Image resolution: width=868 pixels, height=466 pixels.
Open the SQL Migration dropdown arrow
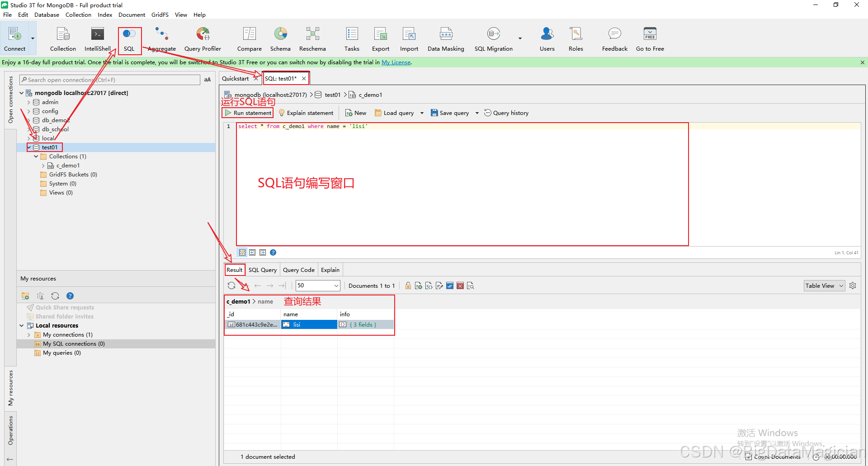click(x=520, y=38)
